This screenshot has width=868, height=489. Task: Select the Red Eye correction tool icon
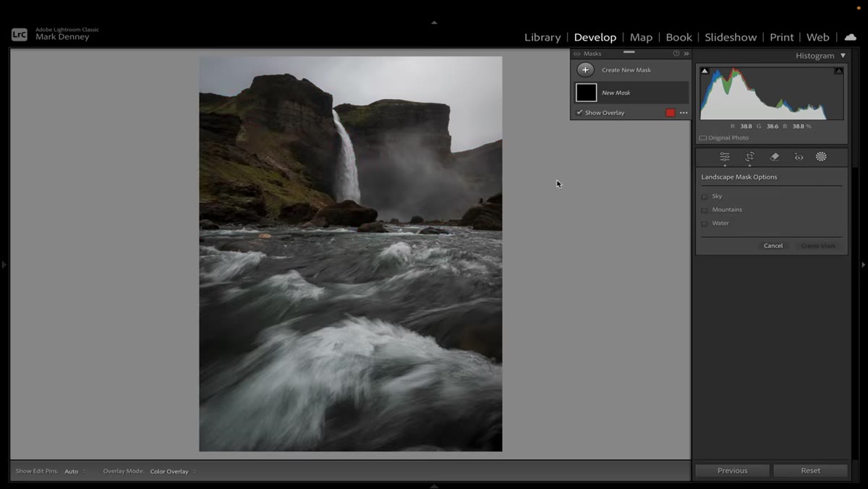point(799,157)
